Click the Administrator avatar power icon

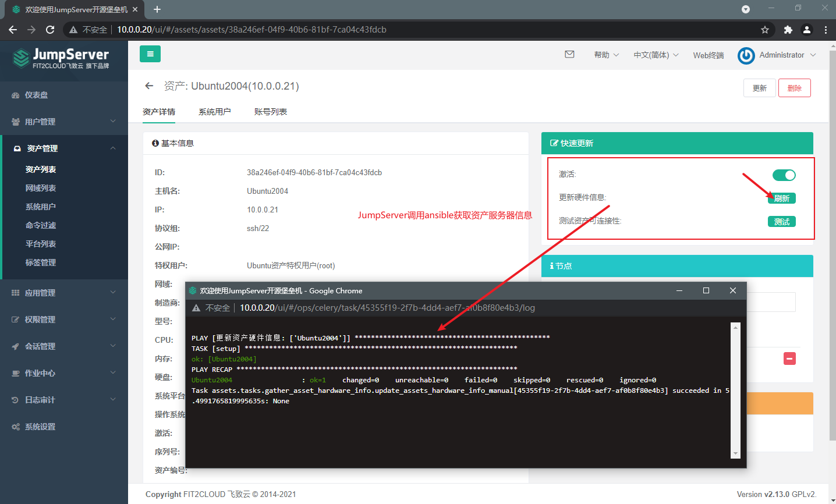click(746, 55)
